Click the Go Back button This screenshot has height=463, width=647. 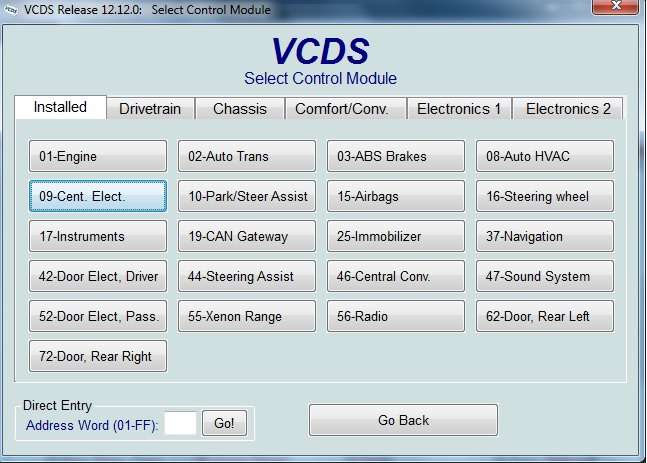click(x=403, y=420)
